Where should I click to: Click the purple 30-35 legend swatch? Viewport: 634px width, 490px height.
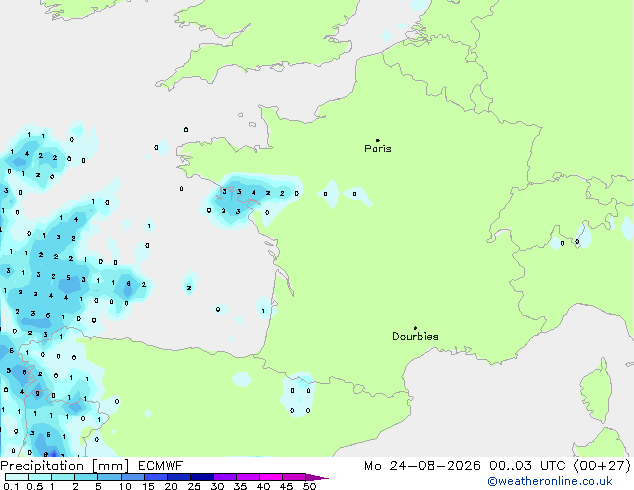coord(225,477)
